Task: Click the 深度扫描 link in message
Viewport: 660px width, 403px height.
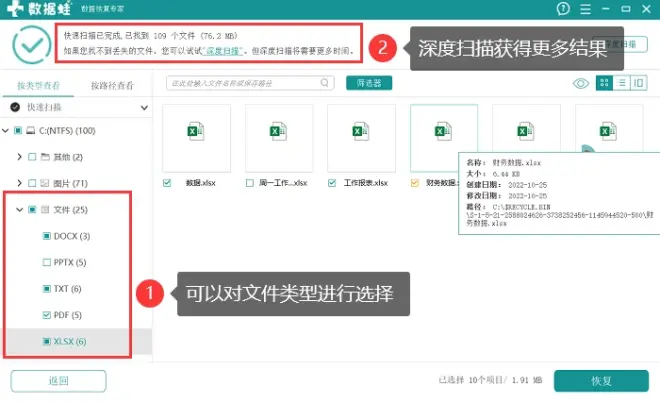Action: (223, 51)
